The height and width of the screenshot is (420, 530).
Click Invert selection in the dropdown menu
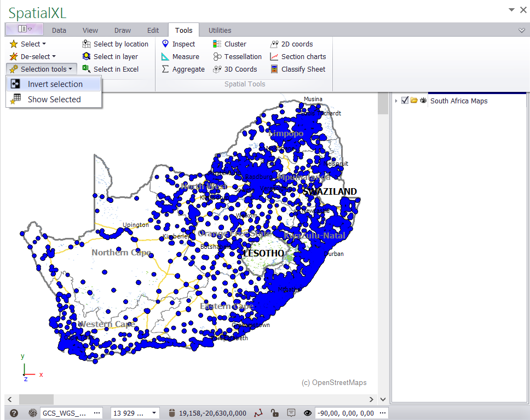[x=55, y=84]
